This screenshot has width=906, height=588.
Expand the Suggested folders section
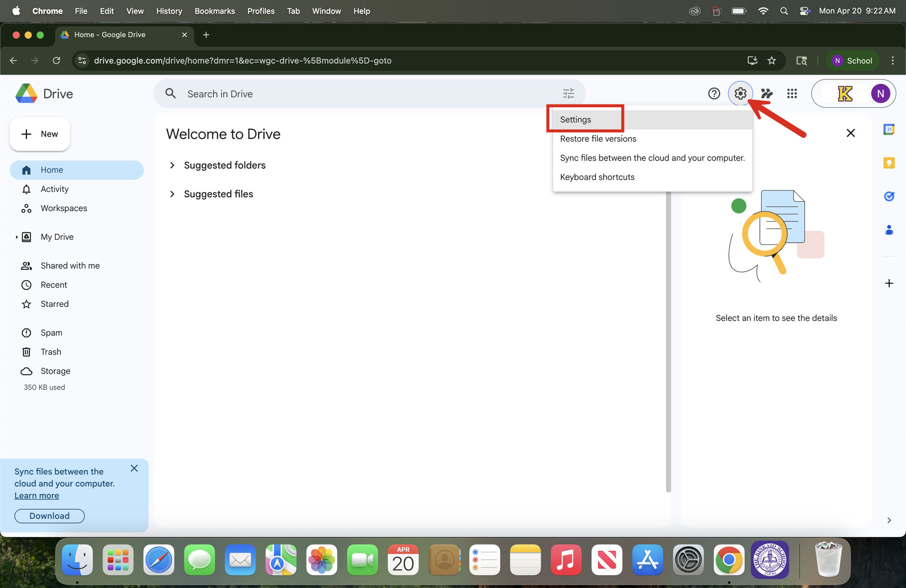pyautogui.click(x=172, y=165)
